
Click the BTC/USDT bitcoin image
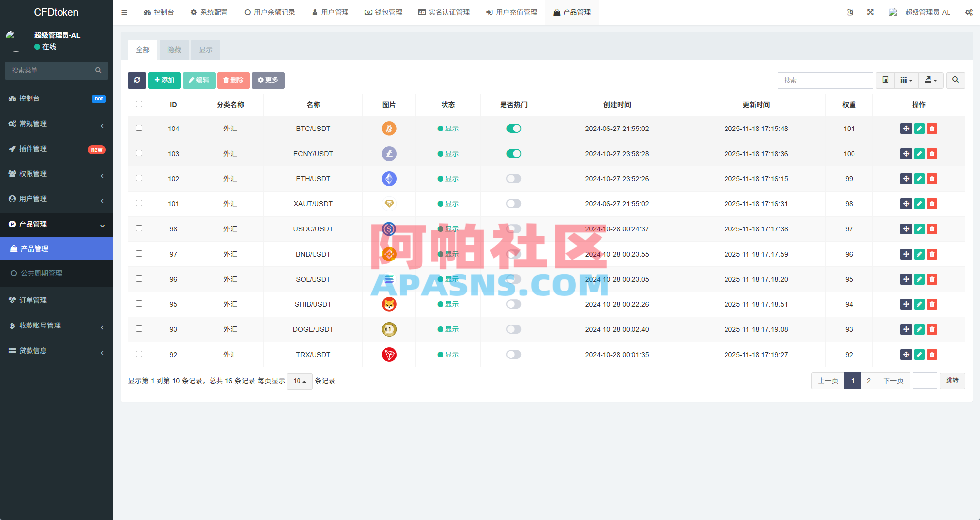(x=389, y=129)
